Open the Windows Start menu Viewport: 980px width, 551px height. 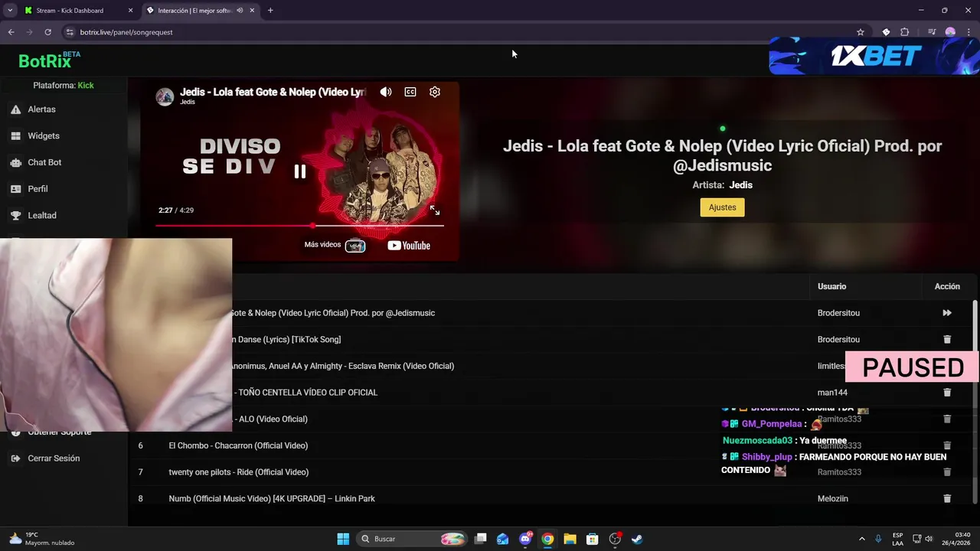pos(343,539)
